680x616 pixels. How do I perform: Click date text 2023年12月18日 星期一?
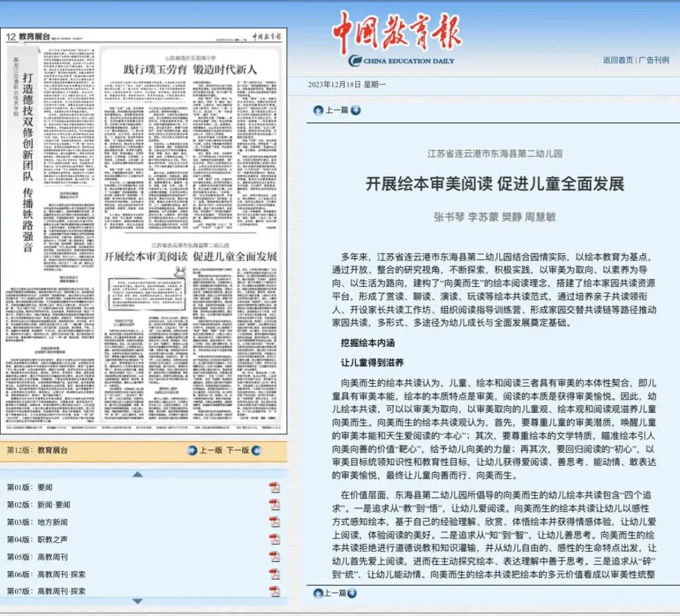[x=347, y=85]
